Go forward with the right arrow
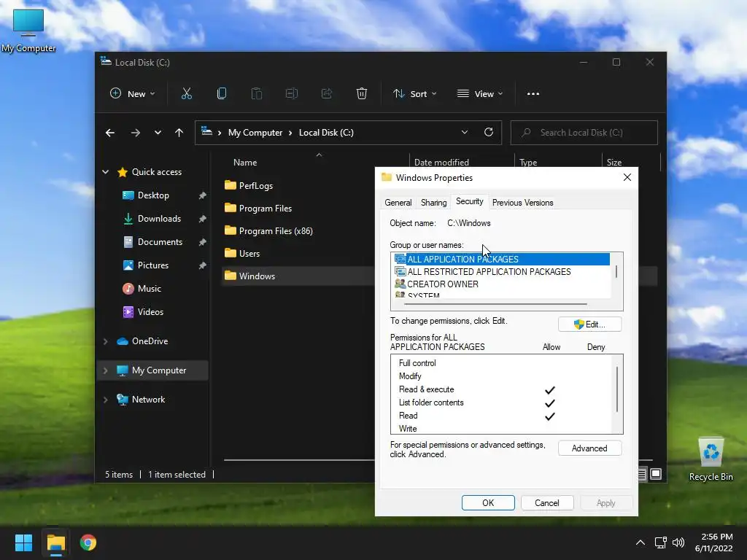 click(135, 133)
